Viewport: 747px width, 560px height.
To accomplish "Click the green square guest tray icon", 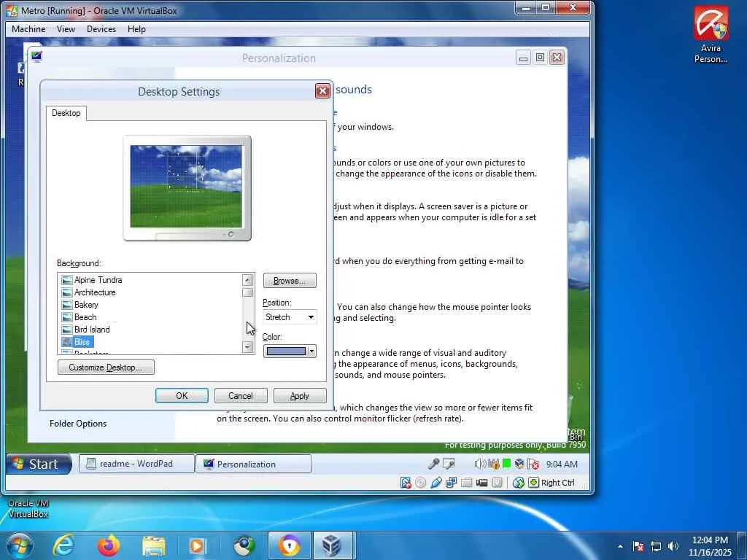I will 507,463.
